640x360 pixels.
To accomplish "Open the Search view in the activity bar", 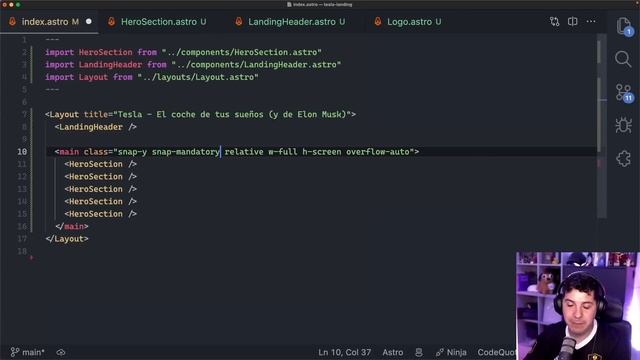I will pyautogui.click(x=623, y=59).
